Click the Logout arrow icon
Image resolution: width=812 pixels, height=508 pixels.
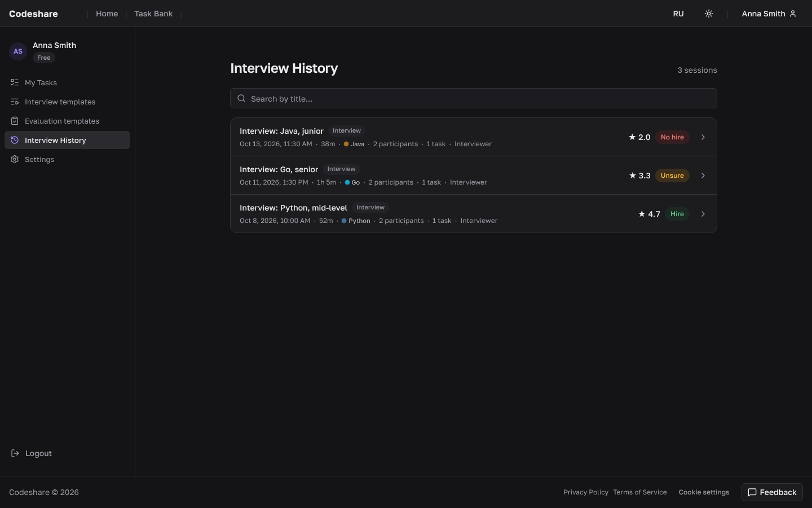click(x=15, y=453)
